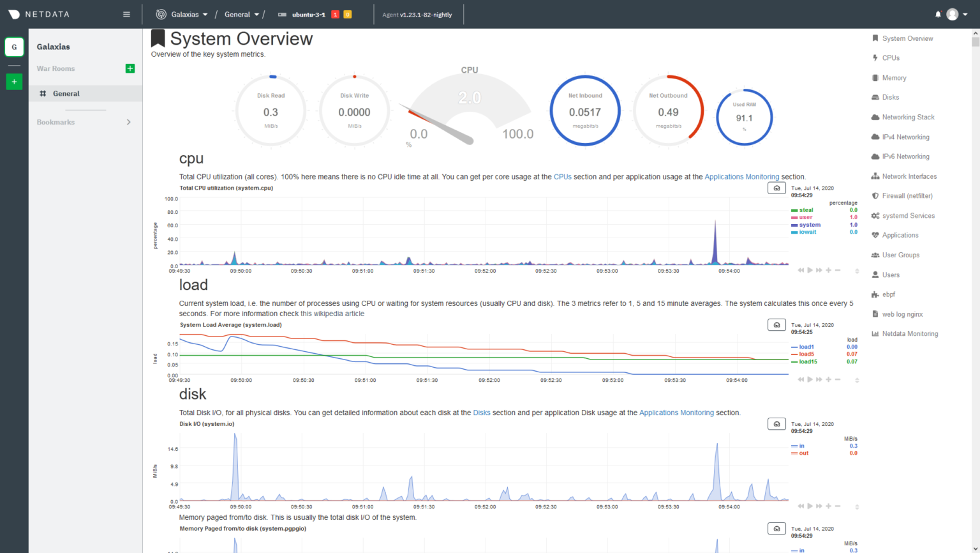Click the camera icon on Disk I/O chart
The height and width of the screenshot is (553, 980).
click(776, 423)
